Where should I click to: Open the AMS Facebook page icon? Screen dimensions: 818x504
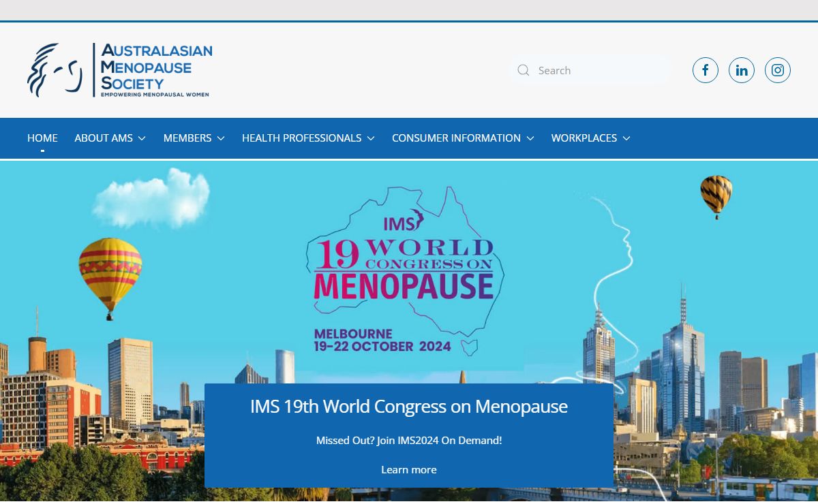click(x=706, y=70)
